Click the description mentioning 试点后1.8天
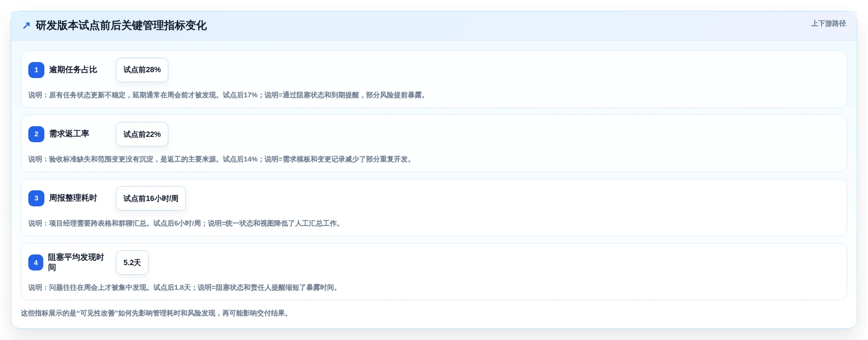Image resolution: width=868 pixels, height=340 pixels. click(184, 288)
